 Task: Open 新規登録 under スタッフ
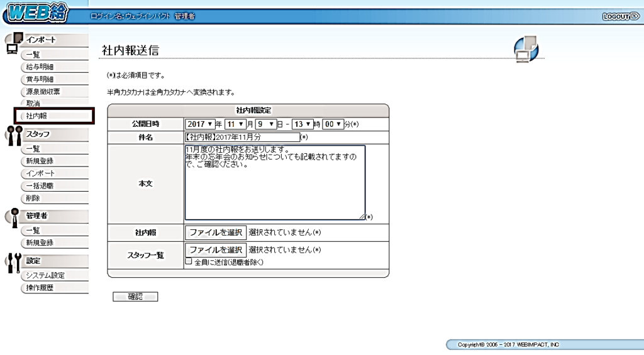pyautogui.click(x=54, y=161)
